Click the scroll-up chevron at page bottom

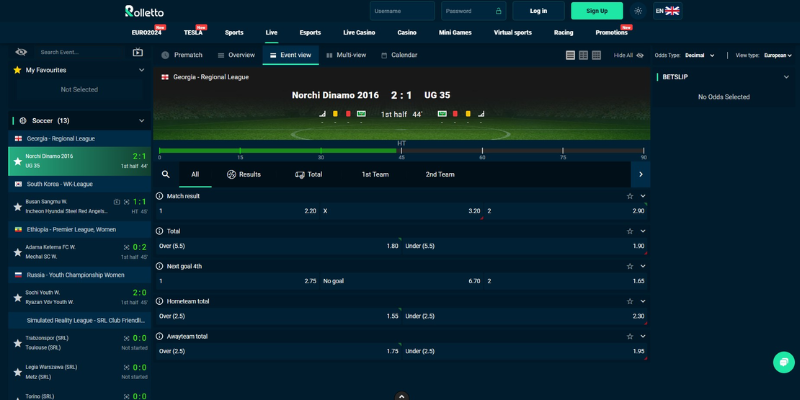(402, 396)
